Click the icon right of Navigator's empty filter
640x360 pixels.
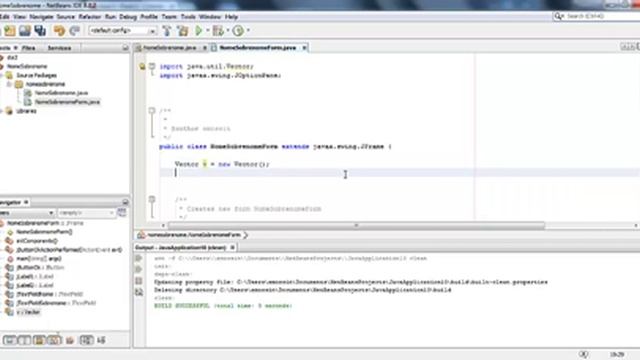click(122, 213)
